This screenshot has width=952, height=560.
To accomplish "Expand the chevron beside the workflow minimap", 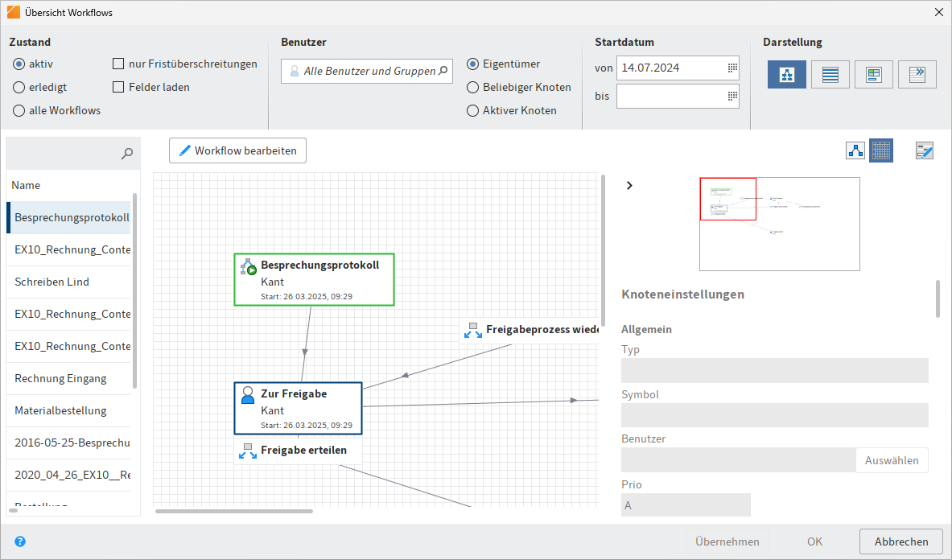I will pyautogui.click(x=629, y=185).
